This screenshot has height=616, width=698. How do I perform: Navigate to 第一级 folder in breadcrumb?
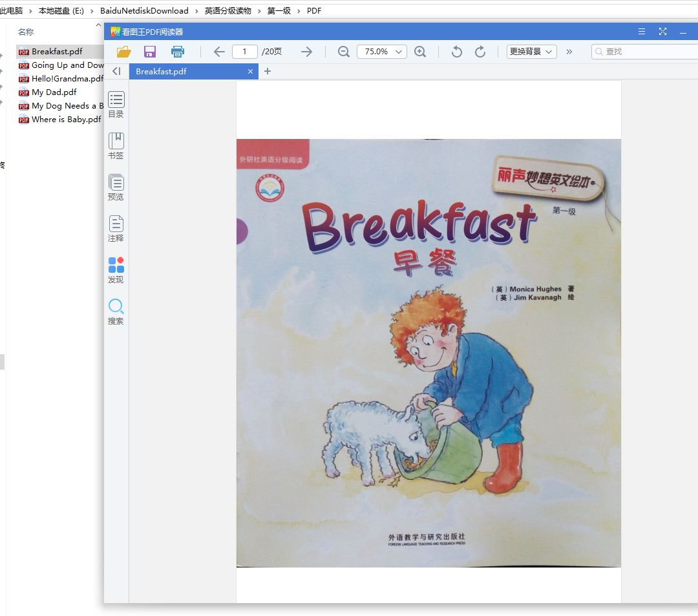coord(279,11)
